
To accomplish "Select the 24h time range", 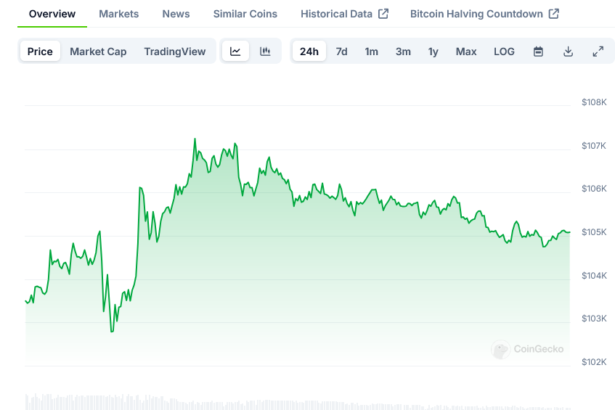I will click(x=309, y=51).
